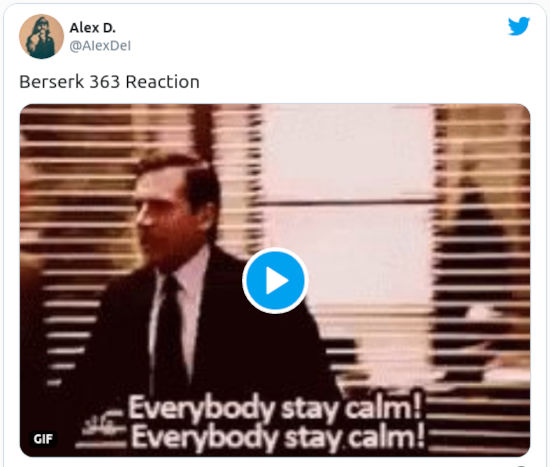This screenshot has height=467, width=550.
Task: Click the display name Alex D.
Action: [93, 28]
